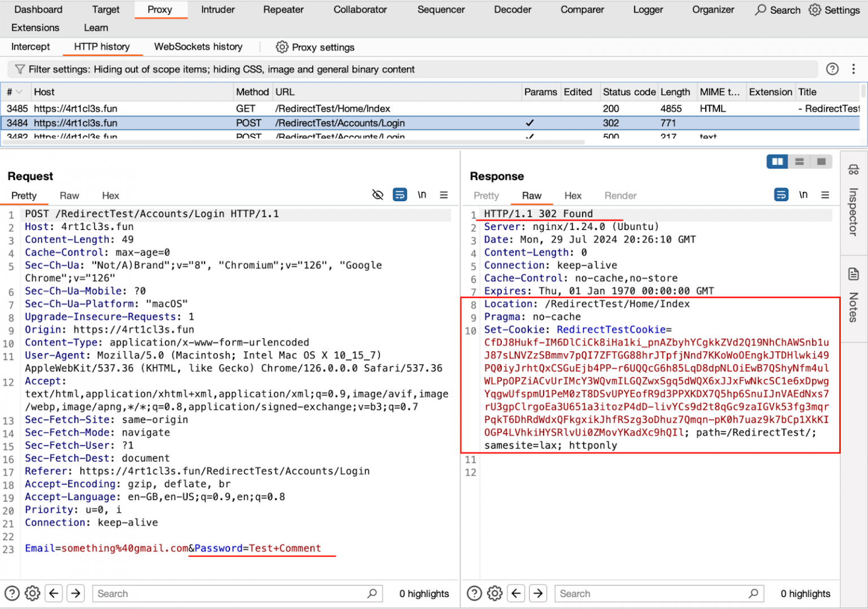Open Burp Settings via top-right gear icon
This screenshot has height=609, width=868.
(814, 10)
